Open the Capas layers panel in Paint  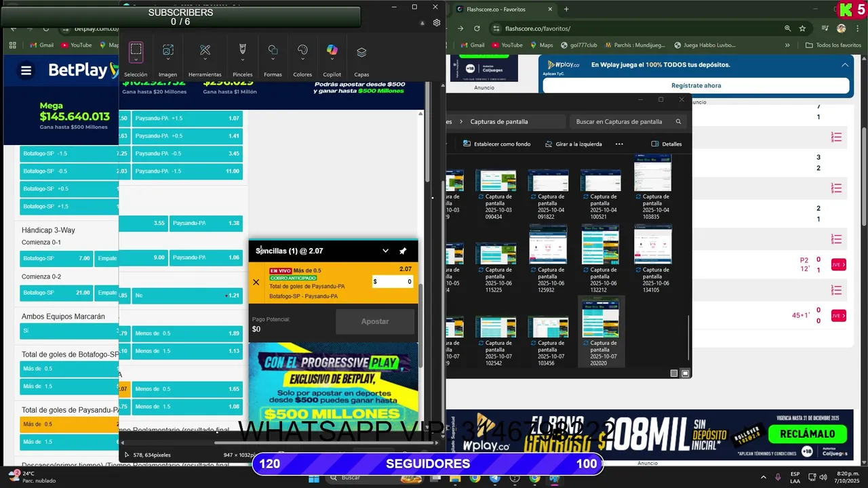361,59
